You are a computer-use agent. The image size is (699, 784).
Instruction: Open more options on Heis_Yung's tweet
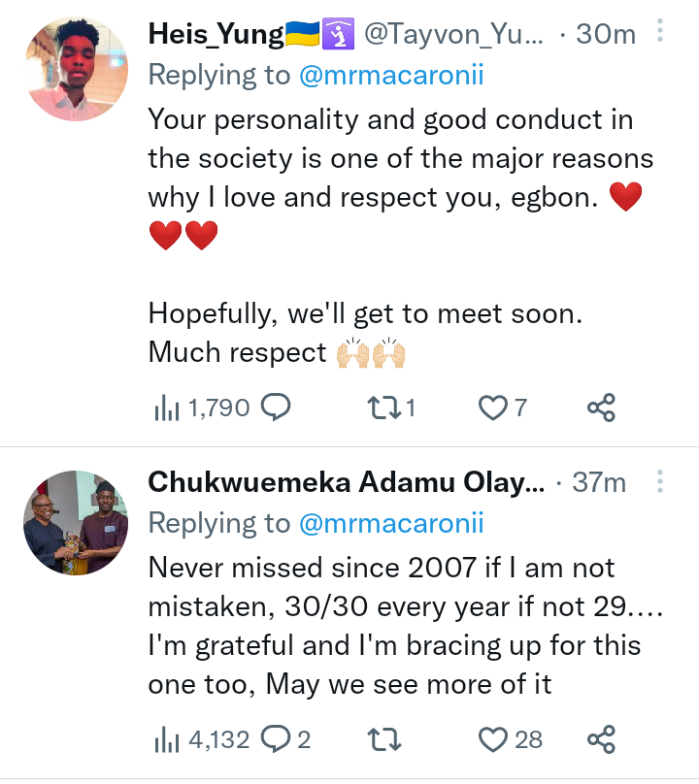pyautogui.click(x=660, y=33)
